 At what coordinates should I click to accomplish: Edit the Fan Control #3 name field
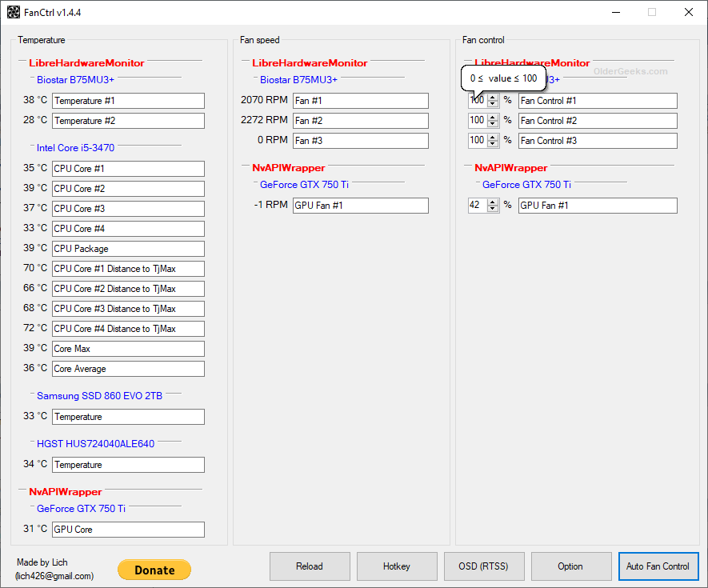[x=598, y=141]
